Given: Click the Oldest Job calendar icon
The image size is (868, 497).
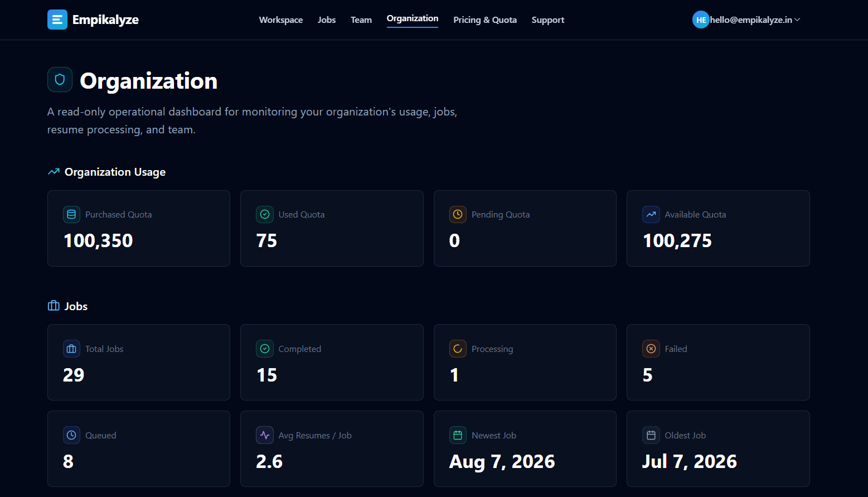Looking at the screenshot, I should click(651, 435).
